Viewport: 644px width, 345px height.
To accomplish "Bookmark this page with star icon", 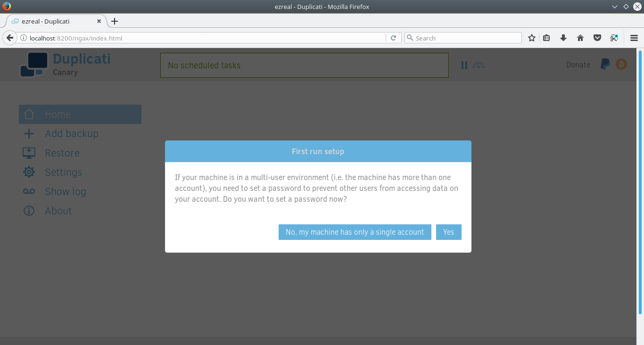I will (x=532, y=38).
